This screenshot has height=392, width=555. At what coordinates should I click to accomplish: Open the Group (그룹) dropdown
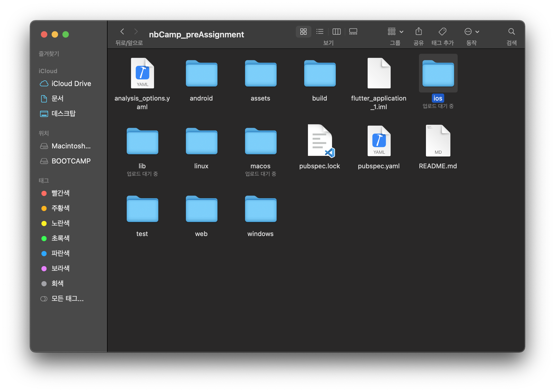[x=395, y=32]
